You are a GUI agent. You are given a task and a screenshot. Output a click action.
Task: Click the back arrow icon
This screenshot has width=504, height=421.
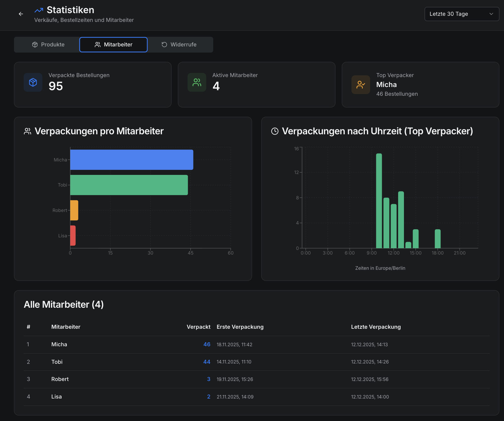[21, 14]
